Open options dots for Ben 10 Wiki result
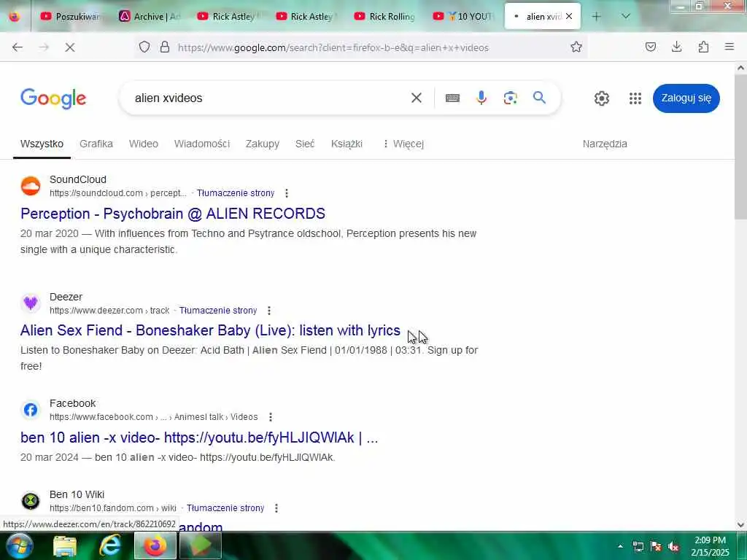This screenshot has height=560, width=747. pyautogui.click(x=276, y=508)
